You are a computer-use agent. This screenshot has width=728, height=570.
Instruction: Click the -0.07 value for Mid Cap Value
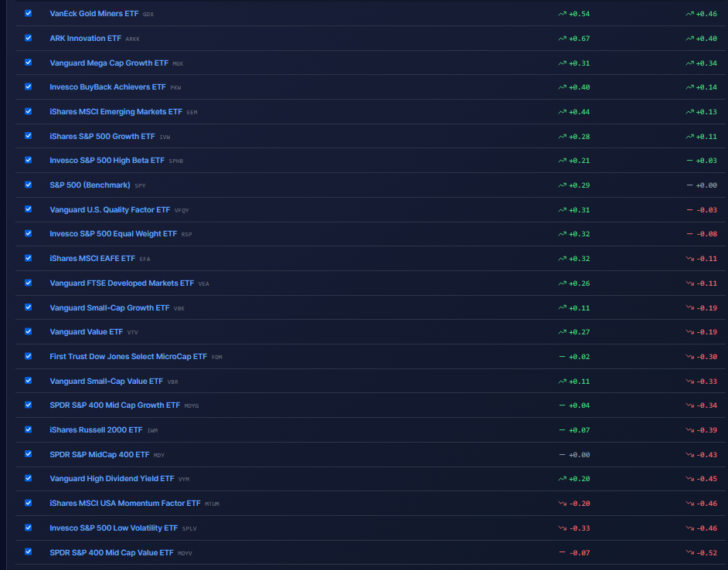579,552
